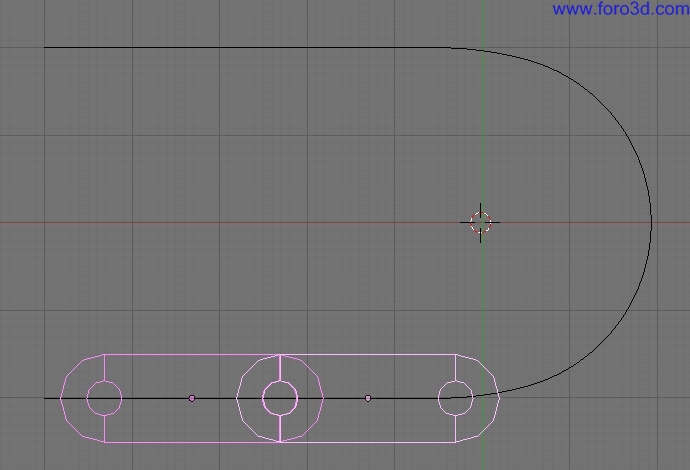This screenshot has height=470, width=690.
Task: Select the right small circle of the pink link
Action: (x=455, y=398)
